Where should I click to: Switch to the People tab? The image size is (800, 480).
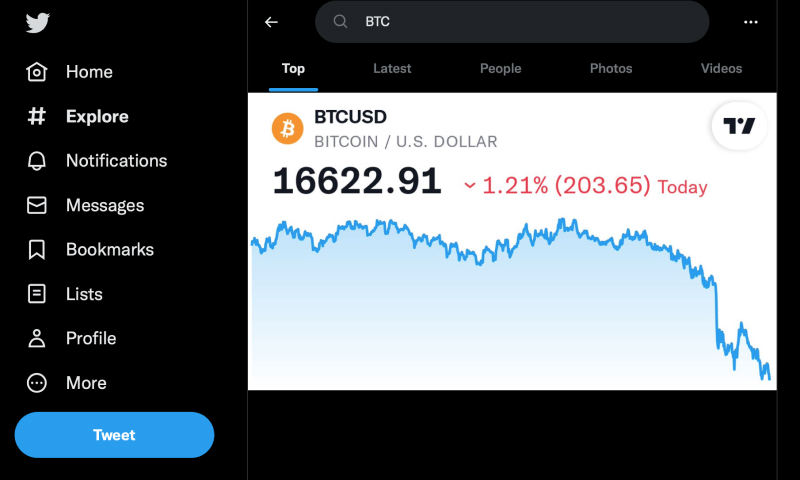pos(501,68)
